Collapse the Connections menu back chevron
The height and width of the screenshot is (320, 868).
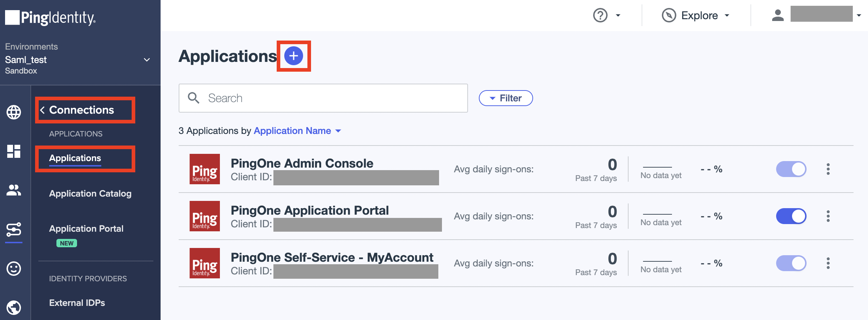[42, 110]
